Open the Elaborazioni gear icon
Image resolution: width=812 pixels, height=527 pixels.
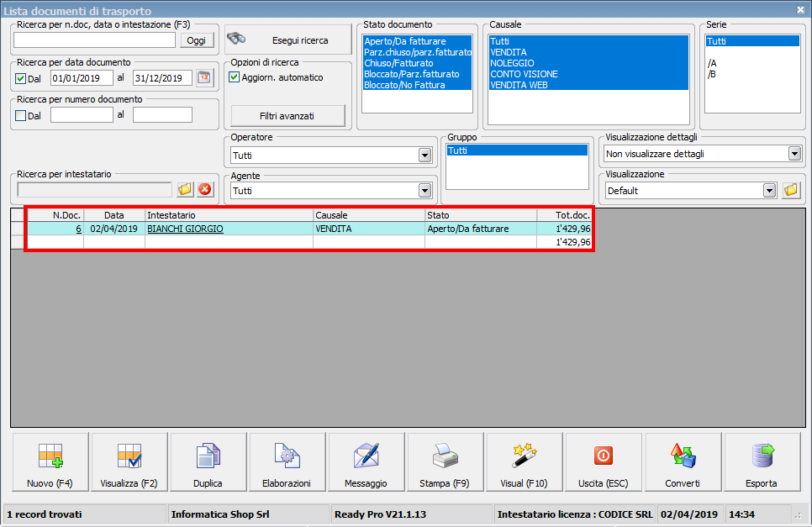[287, 456]
